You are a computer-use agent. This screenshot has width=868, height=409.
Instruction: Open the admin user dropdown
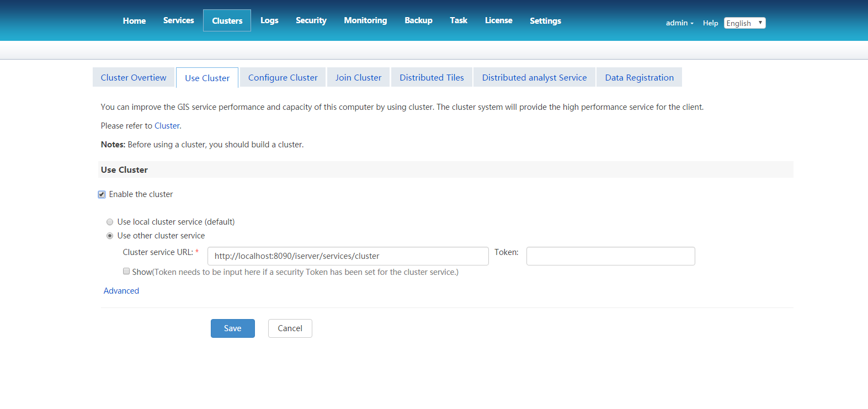click(x=679, y=23)
